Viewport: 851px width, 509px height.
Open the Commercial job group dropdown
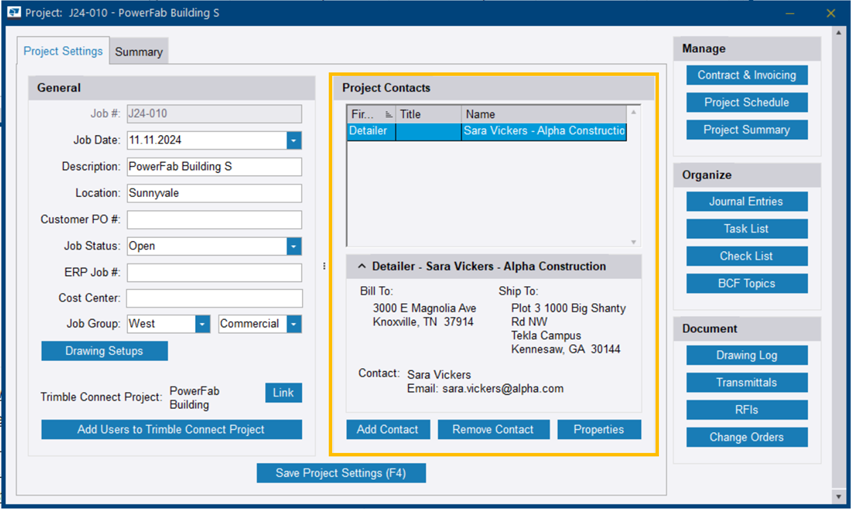tap(293, 324)
